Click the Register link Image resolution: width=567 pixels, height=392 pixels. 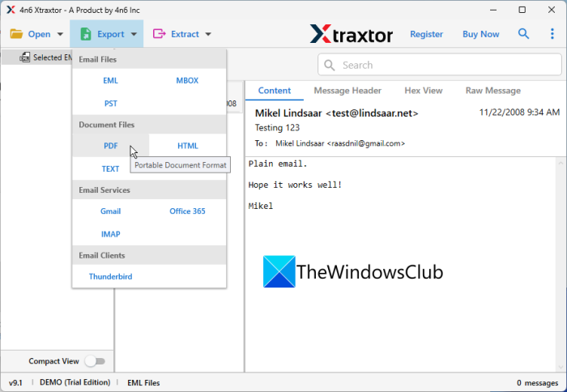point(426,34)
